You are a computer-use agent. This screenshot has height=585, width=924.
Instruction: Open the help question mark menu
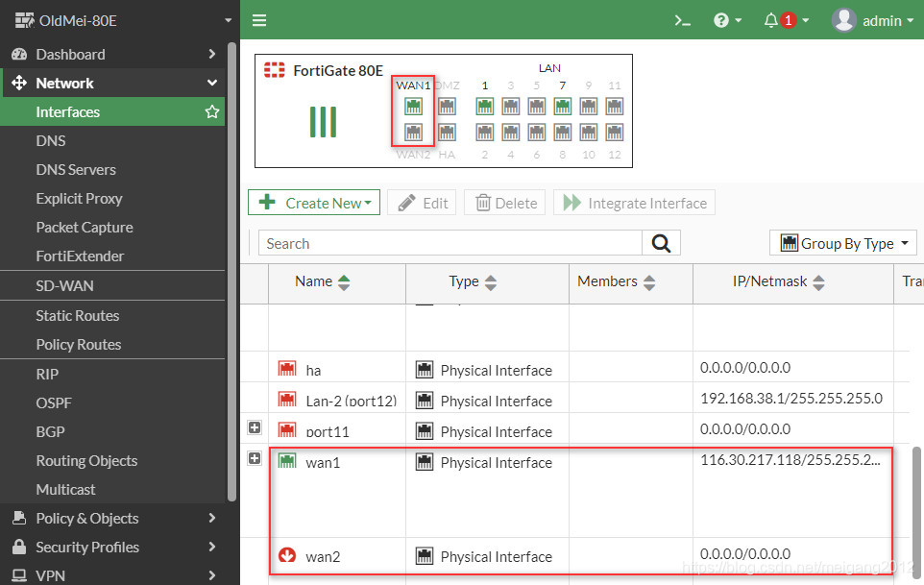coord(727,20)
